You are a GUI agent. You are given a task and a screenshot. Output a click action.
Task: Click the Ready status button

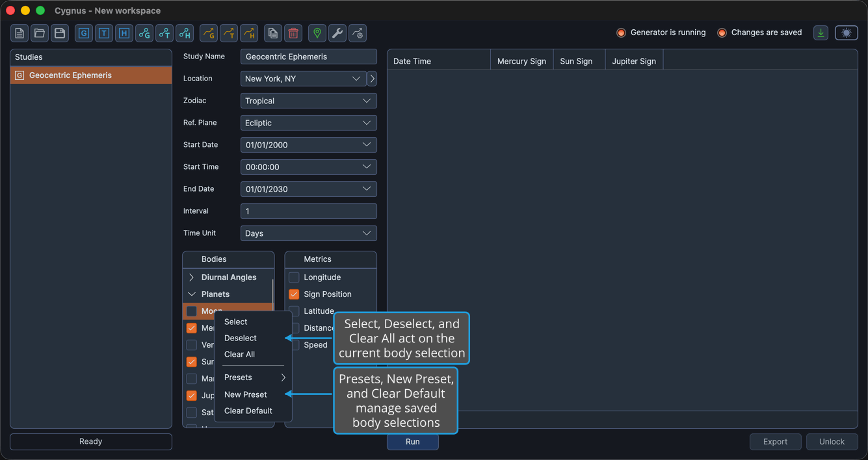coord(91,442)
